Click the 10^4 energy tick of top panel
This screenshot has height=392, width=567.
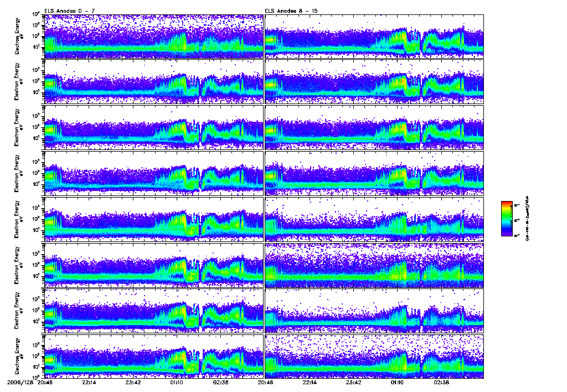(36, 14)
